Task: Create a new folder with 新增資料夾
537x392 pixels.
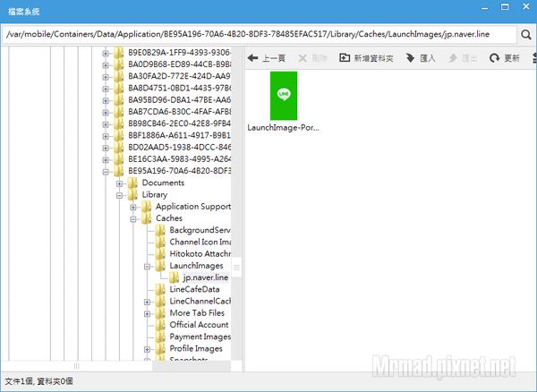Action: (366, 58)
